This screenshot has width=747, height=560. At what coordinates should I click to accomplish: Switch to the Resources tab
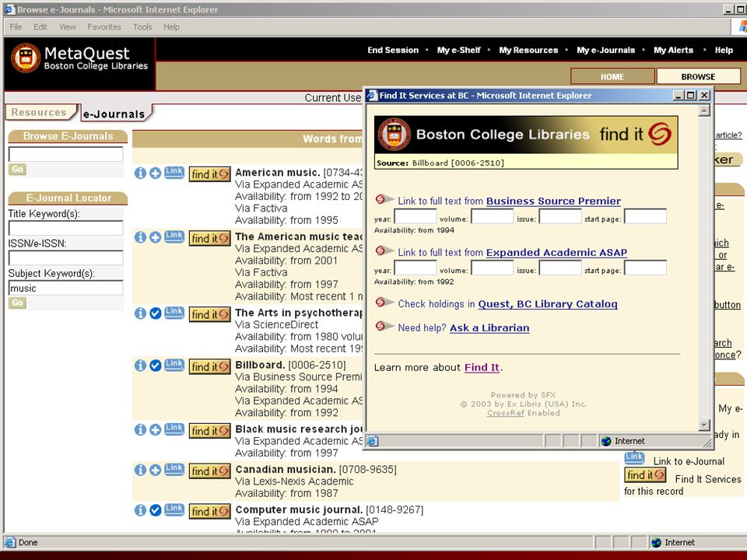(39, 112)
